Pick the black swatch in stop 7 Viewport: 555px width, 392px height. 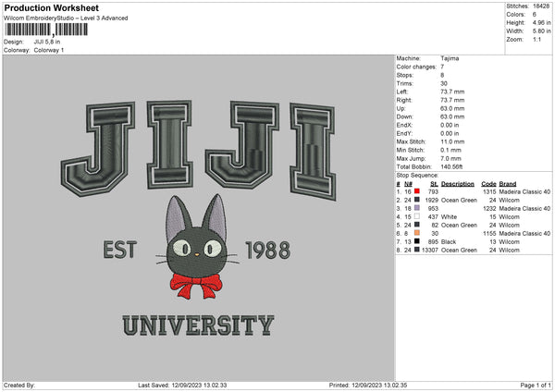pos(417,241)
